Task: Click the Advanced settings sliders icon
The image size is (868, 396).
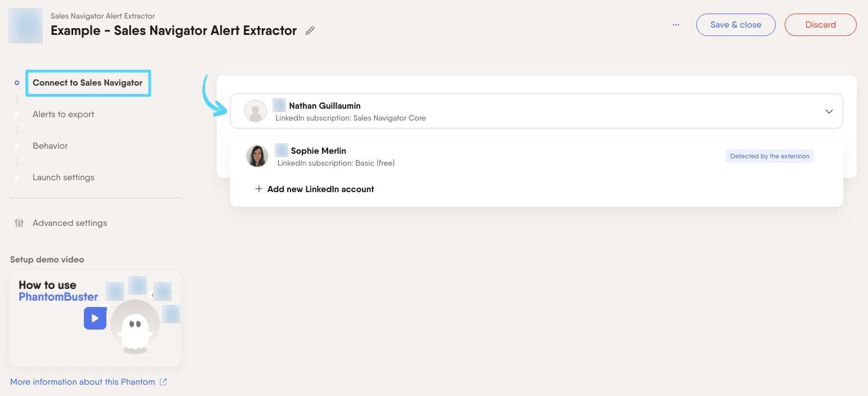Action: (19, 223)
